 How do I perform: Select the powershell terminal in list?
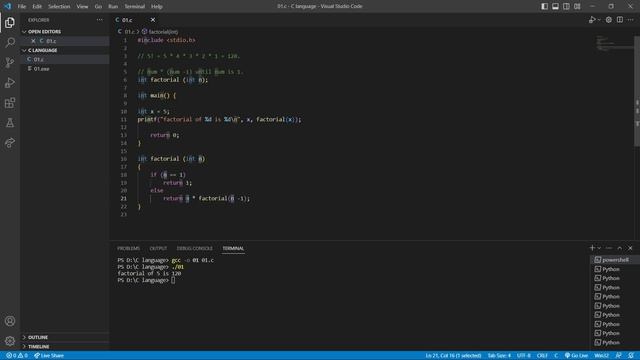pos(614,260)
